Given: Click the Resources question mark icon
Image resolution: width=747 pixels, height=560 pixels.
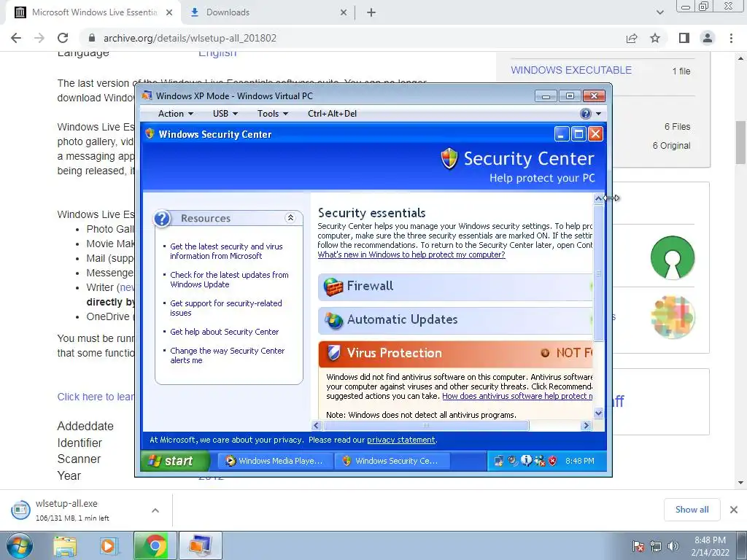Looking at the screenshot, I should (x=162, y=219).
